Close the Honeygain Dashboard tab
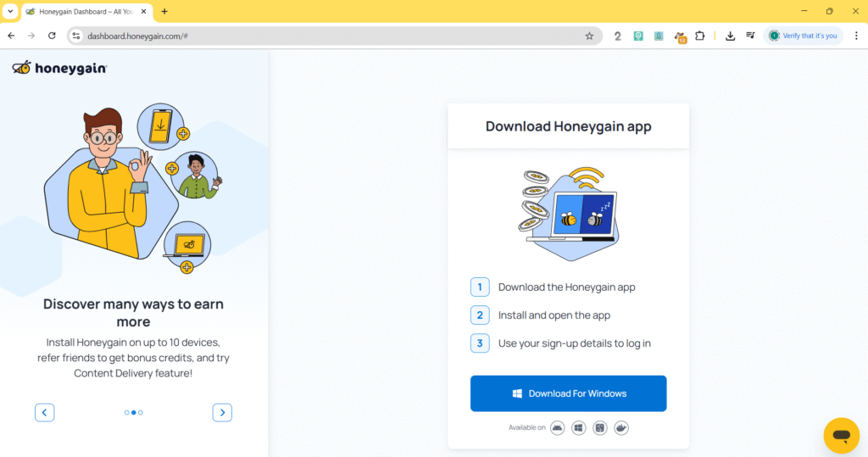The height and width of the screenshot is (457, 868). pyautogui.click(x=143, y=12)
